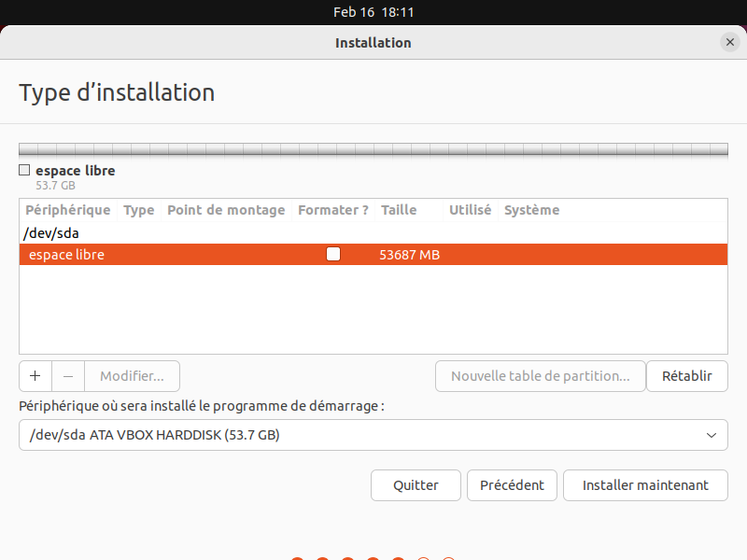Click the Périphérique column header
This screenshot has height=560, width=747.
coord(67,210)
